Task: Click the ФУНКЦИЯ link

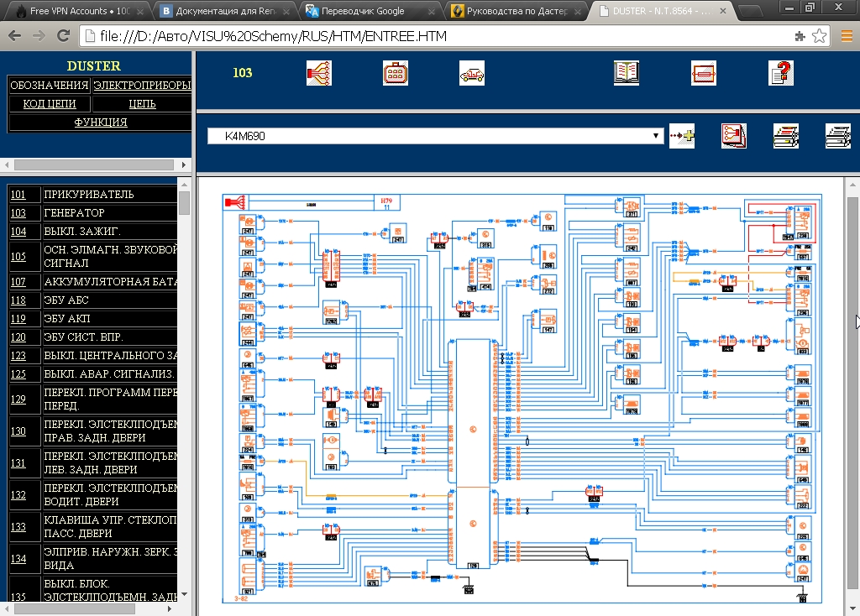Action: tap(101, 122)
